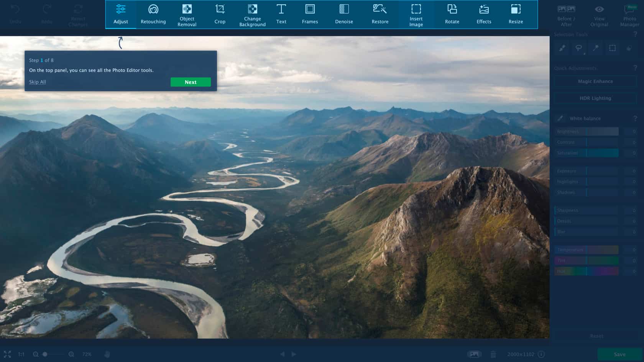Toggle the Before / After comparison view
Viewport: 644px width, 362px height.
coord(566,15)
